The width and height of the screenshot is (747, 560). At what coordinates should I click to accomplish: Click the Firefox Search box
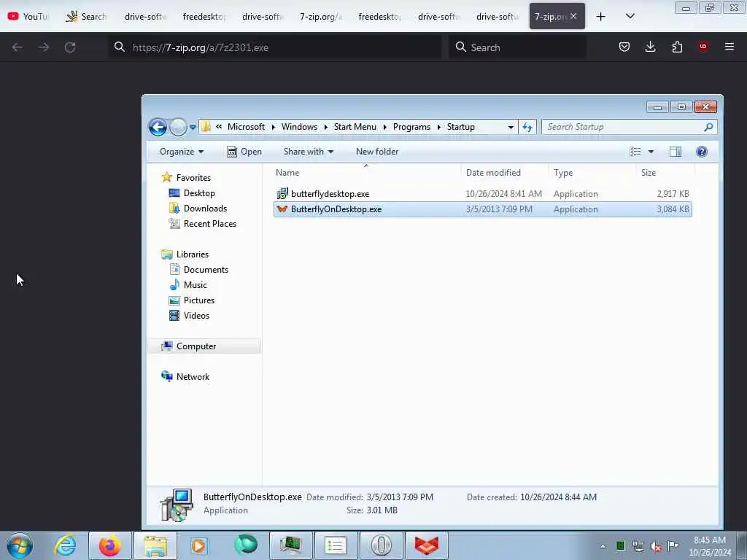tap(517, 47)
